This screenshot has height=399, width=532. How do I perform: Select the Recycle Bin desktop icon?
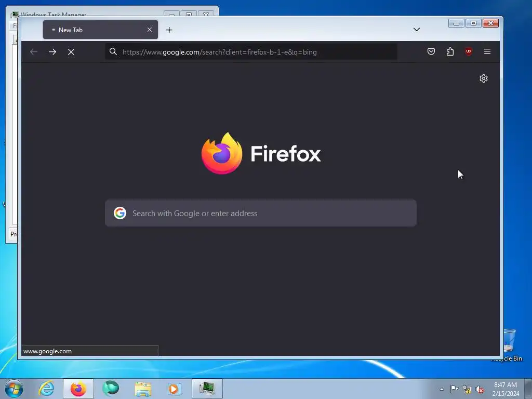click(x=509, y=345)
